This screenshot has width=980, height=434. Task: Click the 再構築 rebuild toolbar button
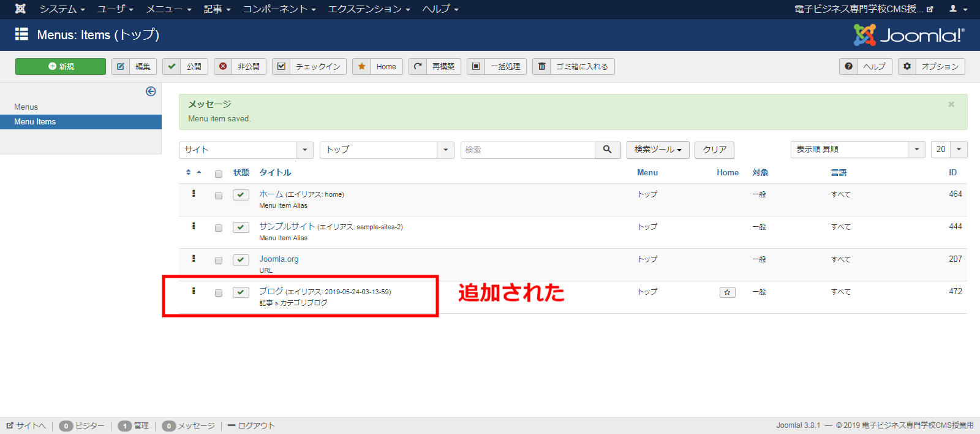(435, 66)
